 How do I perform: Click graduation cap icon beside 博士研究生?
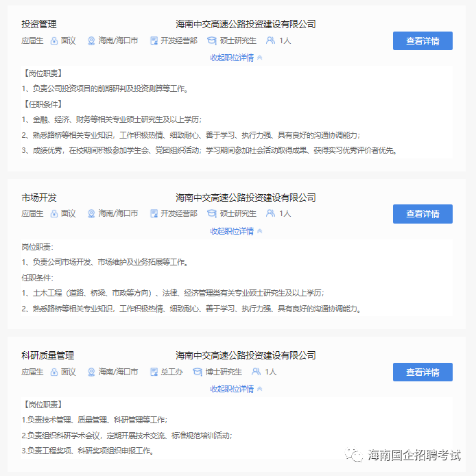tap(198, 372)
